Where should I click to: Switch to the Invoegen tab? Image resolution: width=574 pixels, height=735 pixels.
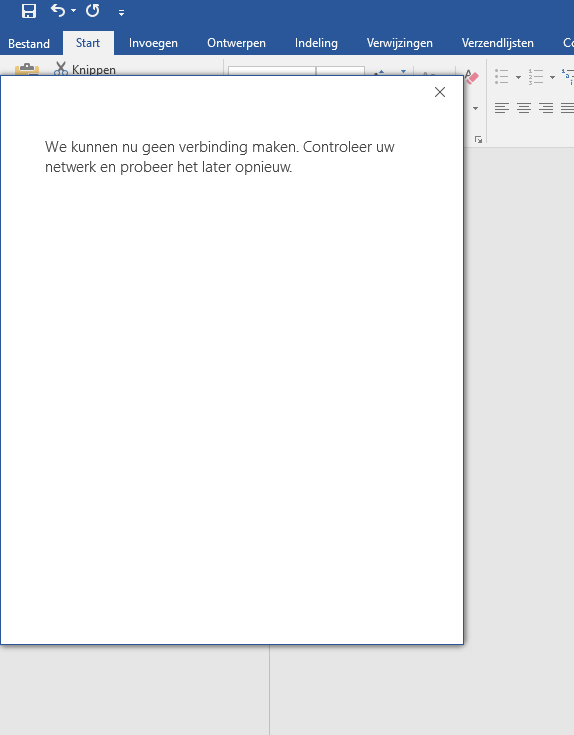pyautogui.click(x=153, y=43)
